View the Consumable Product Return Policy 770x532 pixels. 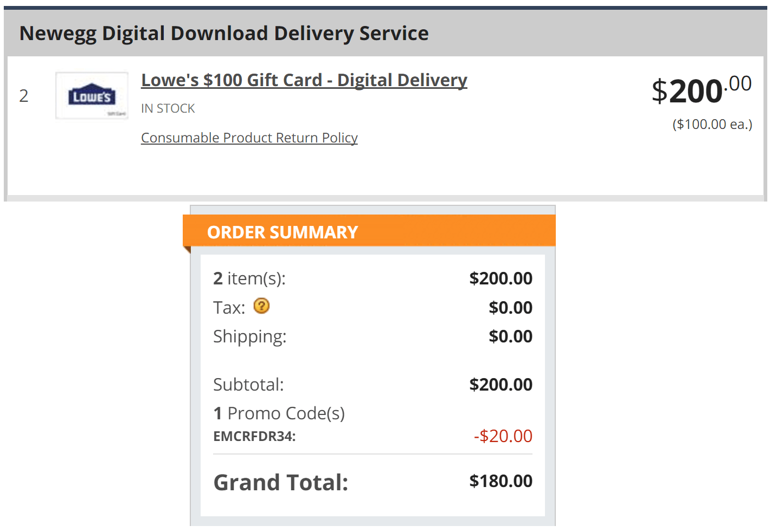249,138
